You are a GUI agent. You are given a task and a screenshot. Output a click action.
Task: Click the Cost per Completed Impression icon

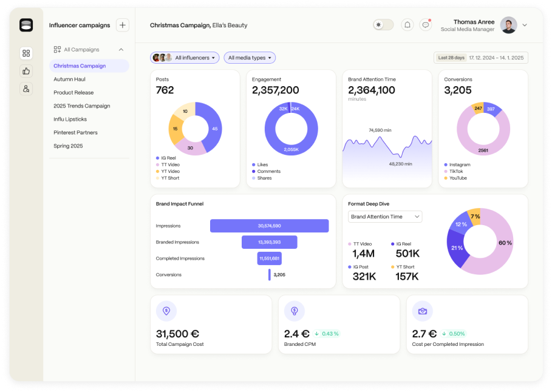422,311
